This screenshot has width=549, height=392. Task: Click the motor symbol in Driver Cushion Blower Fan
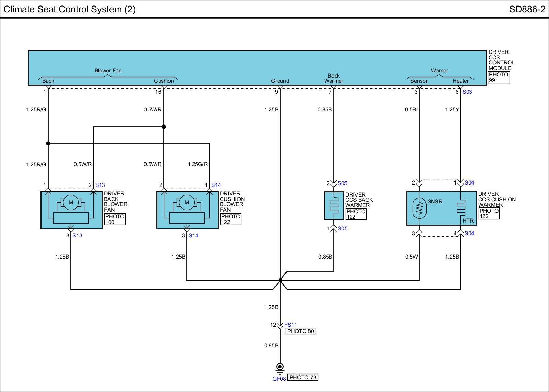tap(187, 202)
